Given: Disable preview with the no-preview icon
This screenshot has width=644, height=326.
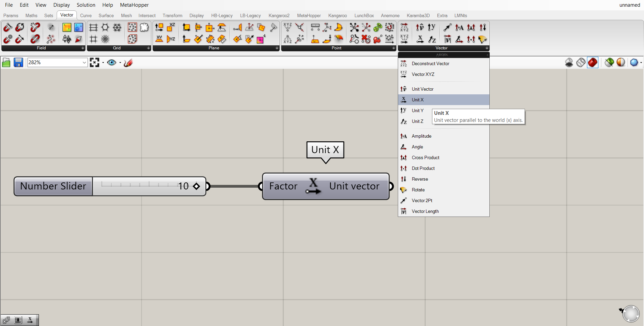Looking at the screenshot, I should (569, 62).
